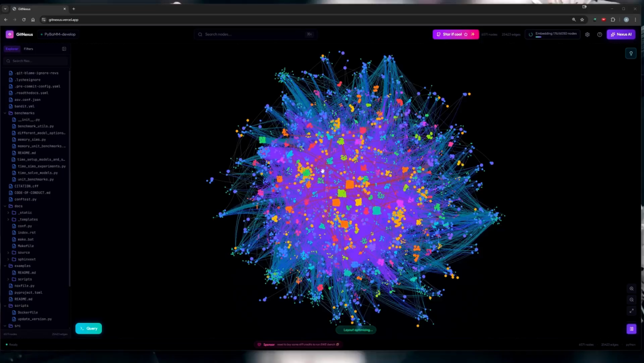This screenshot has height=363, width=644.
Task: Click the Embedding progress bar
Action: click(556, 37)
